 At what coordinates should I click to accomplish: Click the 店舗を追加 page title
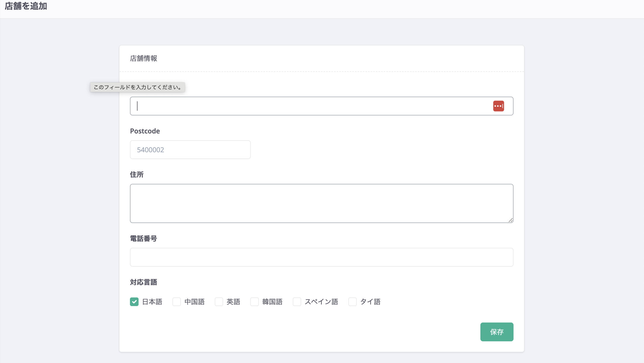[x=26, y=6]
